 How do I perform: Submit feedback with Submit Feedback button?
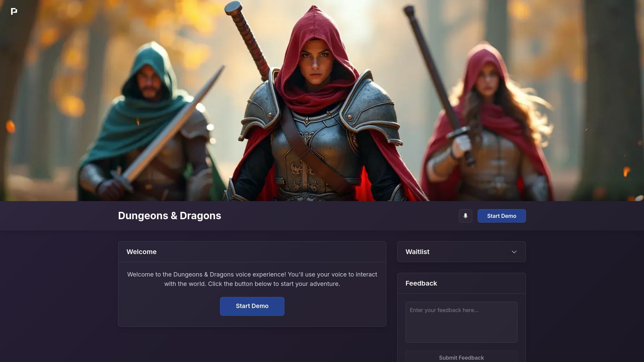pyautogui.click(x=461, y=357)
